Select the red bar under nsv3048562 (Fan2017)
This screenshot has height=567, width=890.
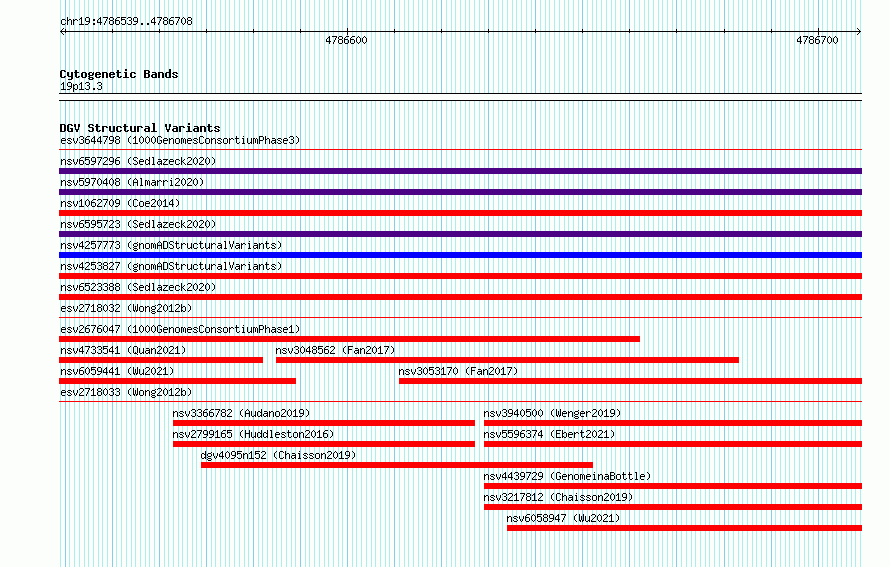[x=507, y=360]
